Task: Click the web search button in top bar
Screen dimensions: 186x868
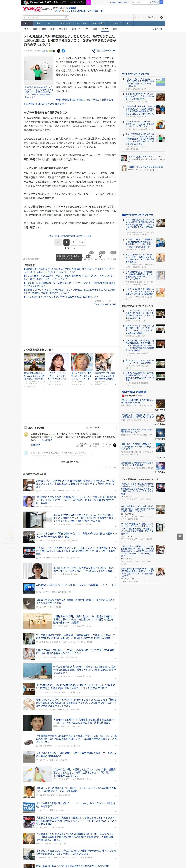Action: (161, 2)
